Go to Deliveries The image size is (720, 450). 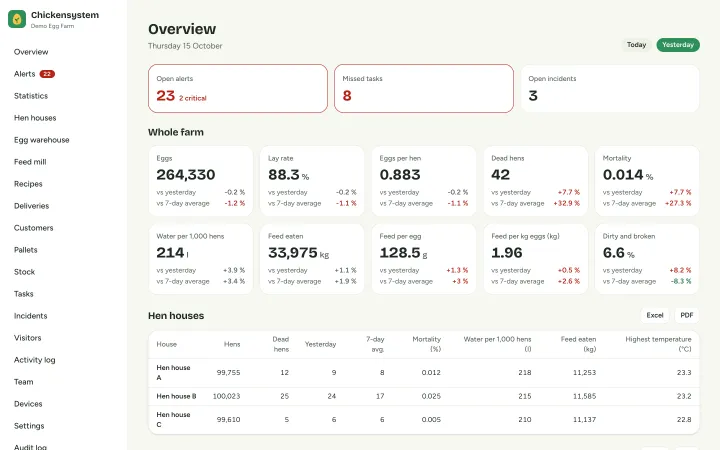(31, 206)
